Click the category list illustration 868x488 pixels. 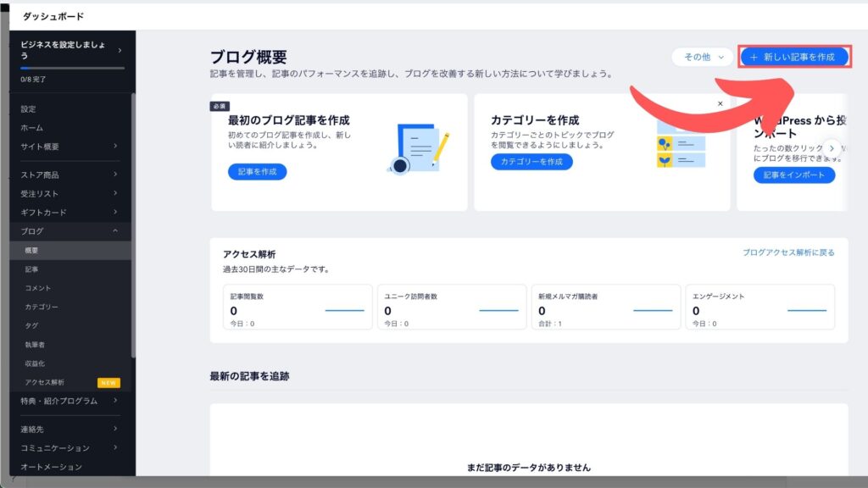[681, 145]
